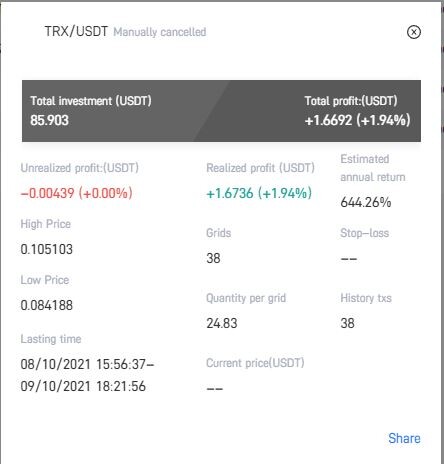Click the Unrealized profit:(USDT) label

(x=79, y=168)
